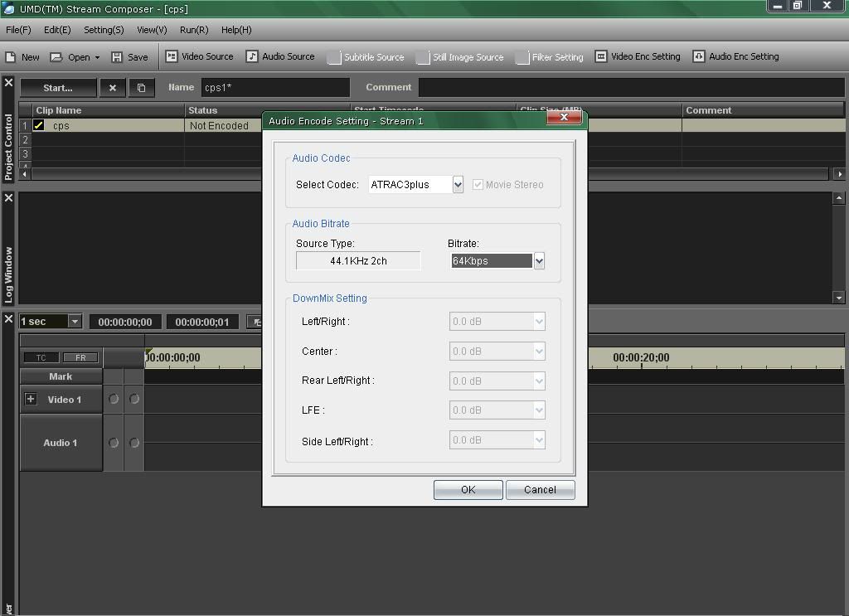
Task: Open the Run(R) menu
Action: pyautogui.click(x=194, y=30)
